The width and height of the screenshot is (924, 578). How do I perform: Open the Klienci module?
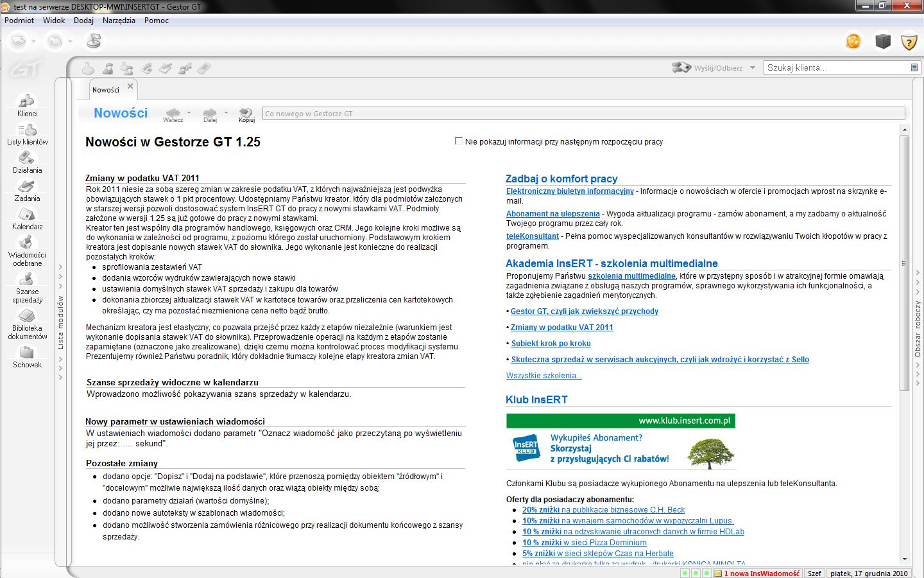pos(27,106)
